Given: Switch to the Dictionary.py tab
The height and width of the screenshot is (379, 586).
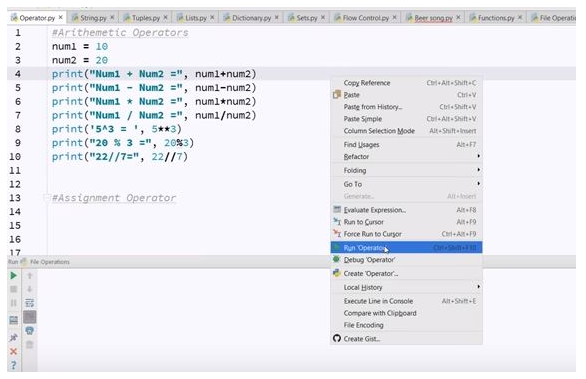Looking at the screenshot, I should (x=251, y=18).
